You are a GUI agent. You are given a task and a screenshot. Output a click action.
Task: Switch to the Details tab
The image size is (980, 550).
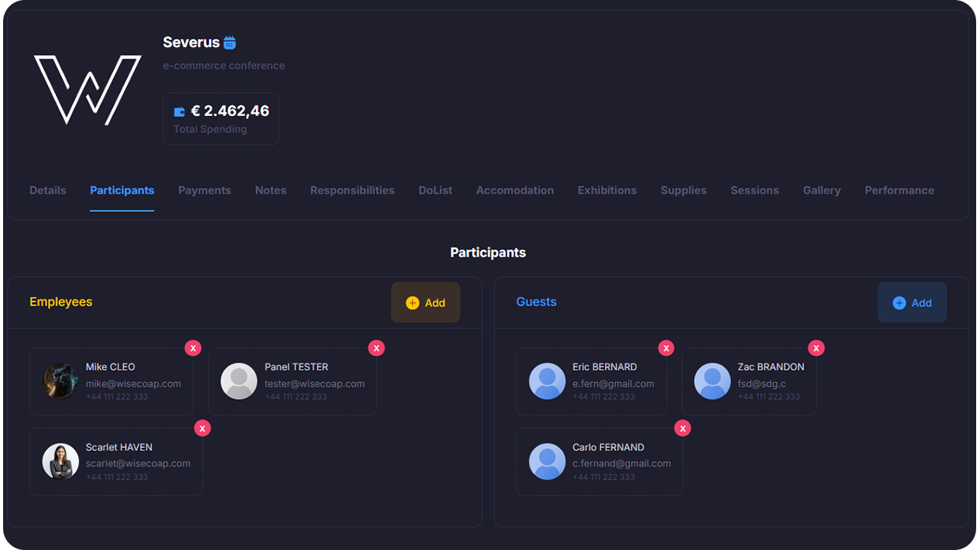click(48, 190)
